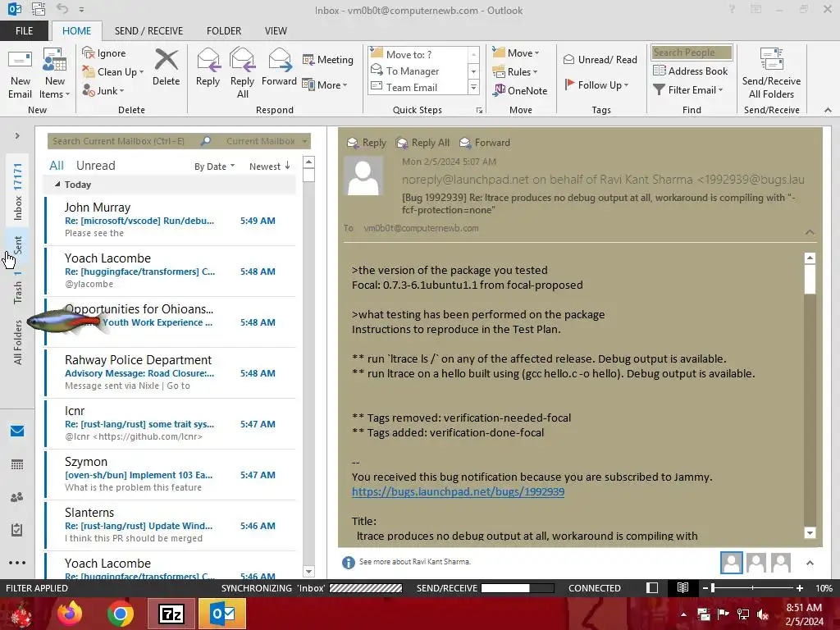
Task: Switch to Reading view in status bar
Action: point(682,588)
